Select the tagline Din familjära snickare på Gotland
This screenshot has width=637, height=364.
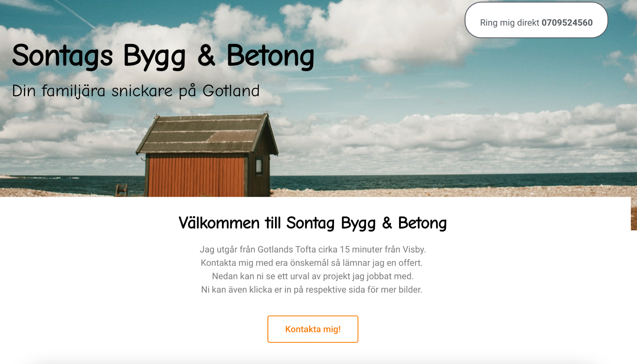[135, 91]
